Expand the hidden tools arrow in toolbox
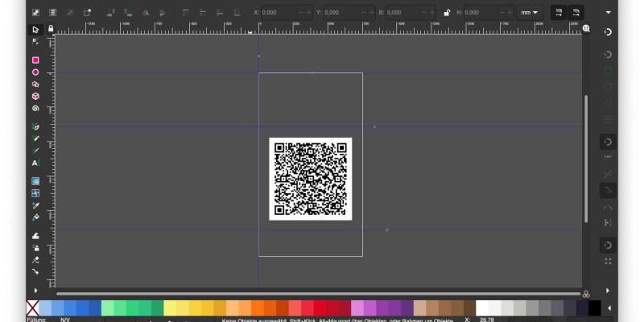Image resolution: width=644 pixels, height=322 pixels. pos(35,290)
